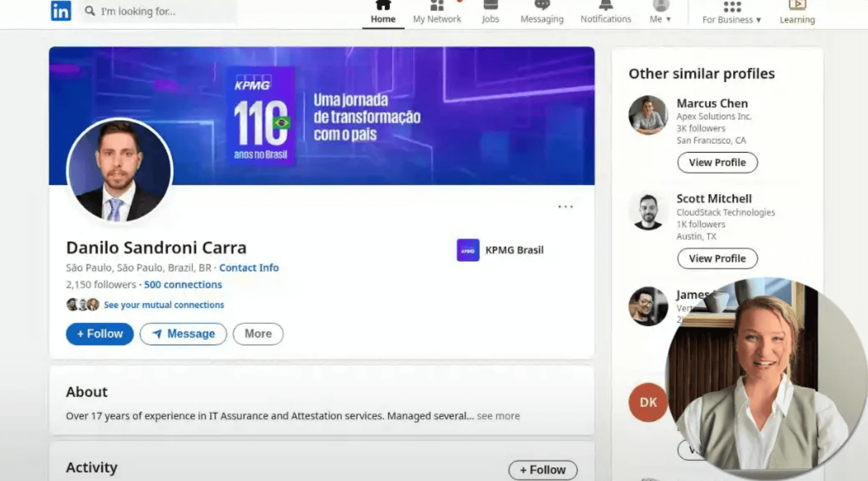Screen dimensions: 868x481
Task: Click "Austin, TX" location text
Action: 696,236
